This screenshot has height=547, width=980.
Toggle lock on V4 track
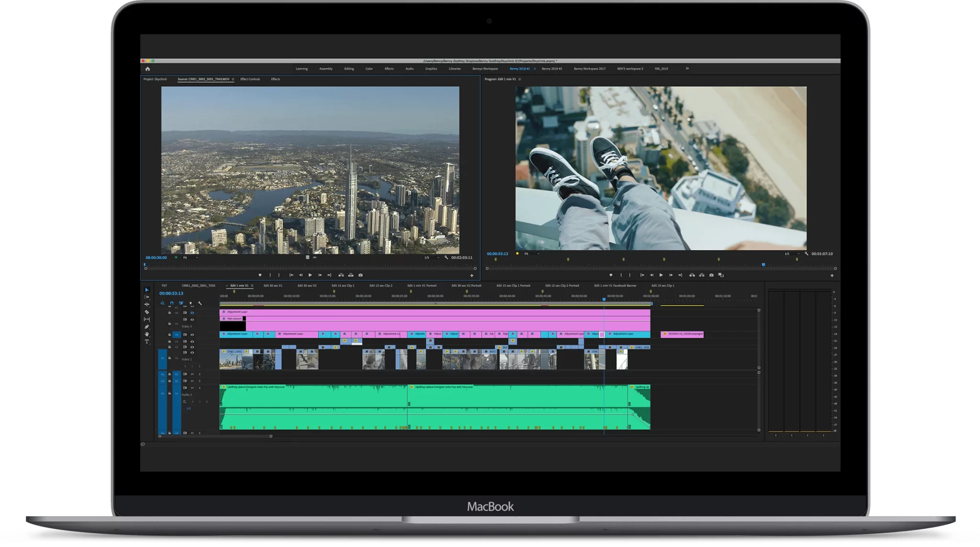click(x=169, y=335)
